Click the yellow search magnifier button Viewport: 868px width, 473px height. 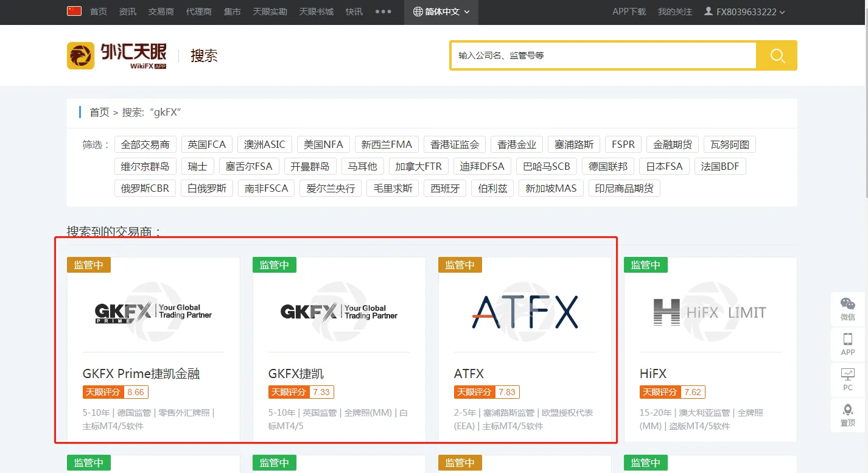[x=777, y=55]
